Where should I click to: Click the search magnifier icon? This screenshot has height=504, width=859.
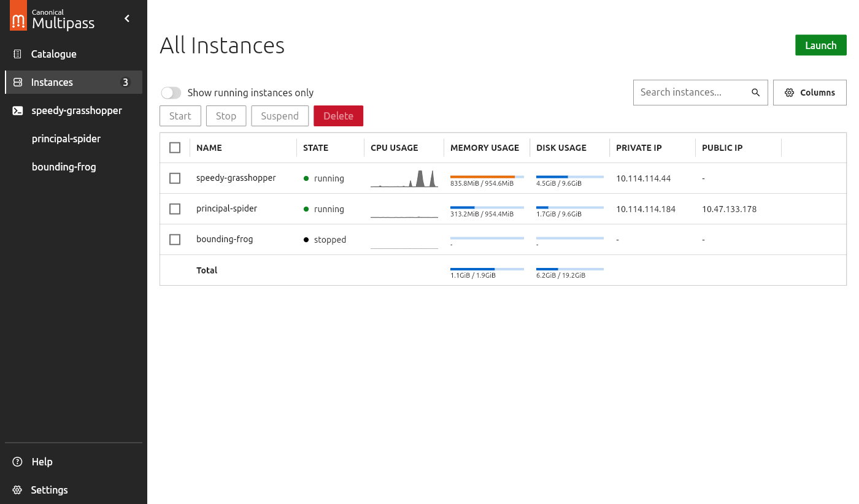[x=756, y=93]
